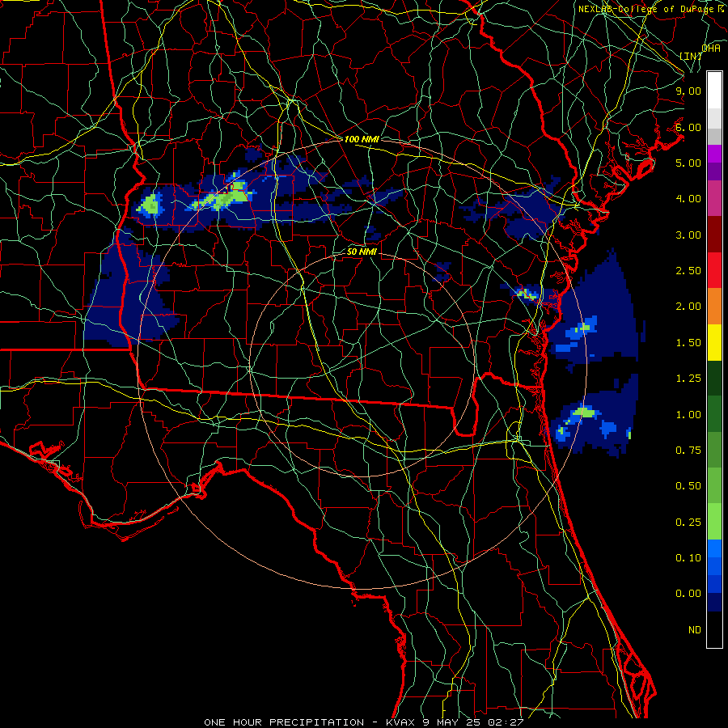Viewport: 728px width, 728px height.
Task: Pick the darkest green swatch at the 1.25 mark
Action: pyautogui.click(x=714, y=379)
